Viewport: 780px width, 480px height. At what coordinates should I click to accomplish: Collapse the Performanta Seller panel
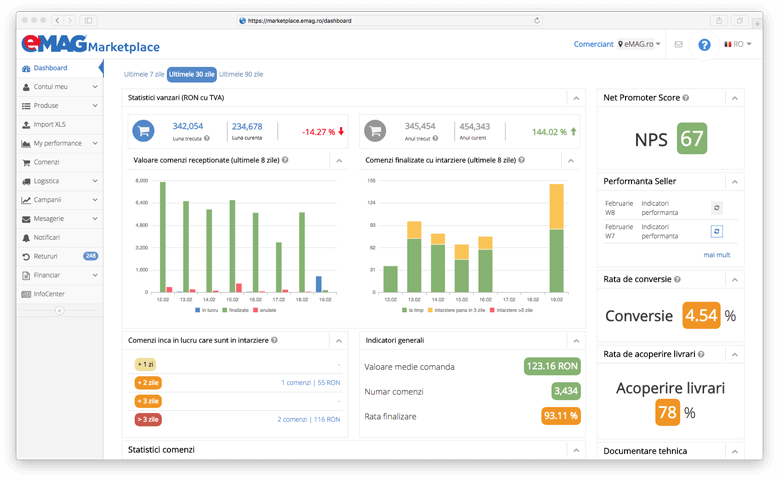(735, 182)
